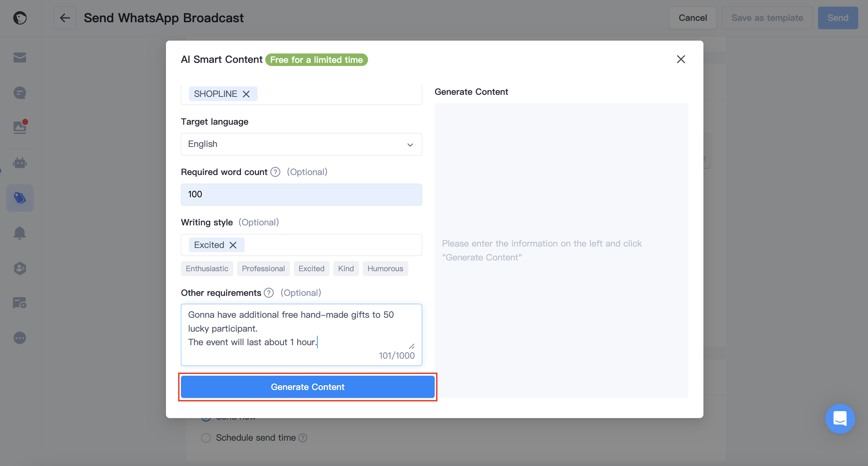Open the customer badge sidebar icon

(x=20, y=268)
